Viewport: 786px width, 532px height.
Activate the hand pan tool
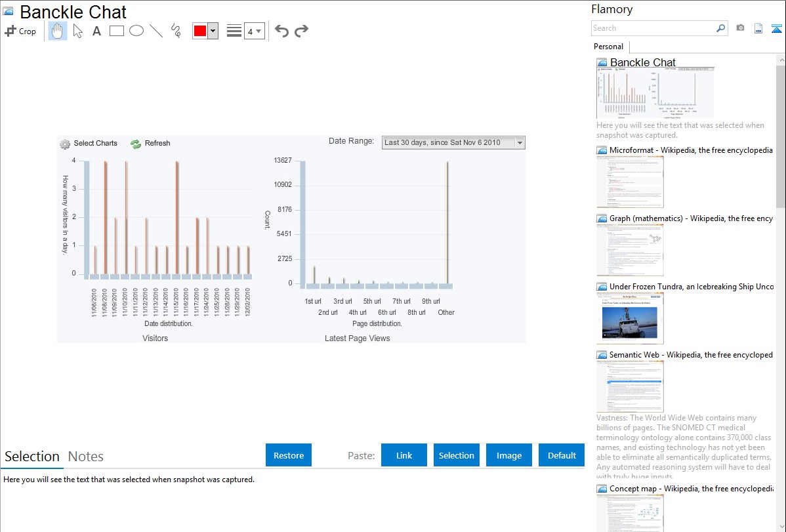[x=57, y=31]
